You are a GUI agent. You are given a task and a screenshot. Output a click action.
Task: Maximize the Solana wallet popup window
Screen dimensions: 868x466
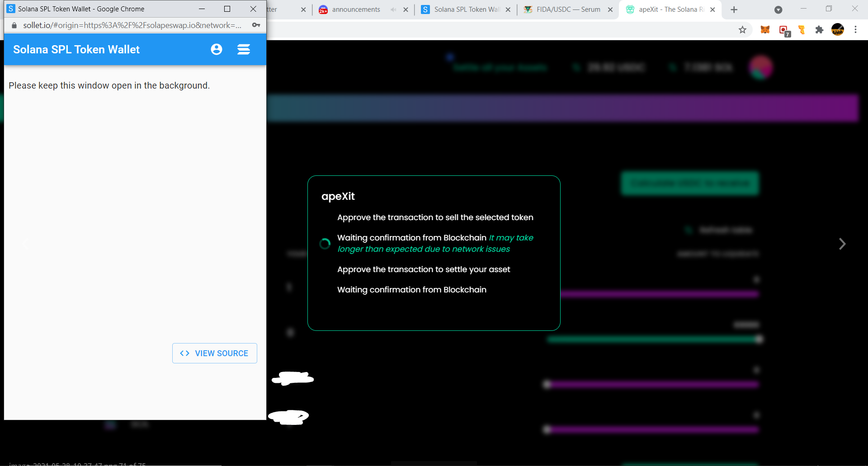[227, 9]
